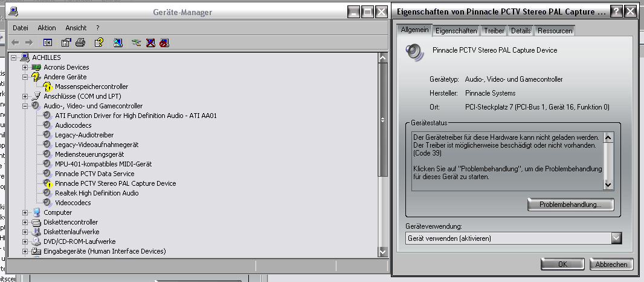Click the Pinnacle PCTV Stereo PAL warning icon
This screenshot has width=644, height=282.
[x=48, y=183]
